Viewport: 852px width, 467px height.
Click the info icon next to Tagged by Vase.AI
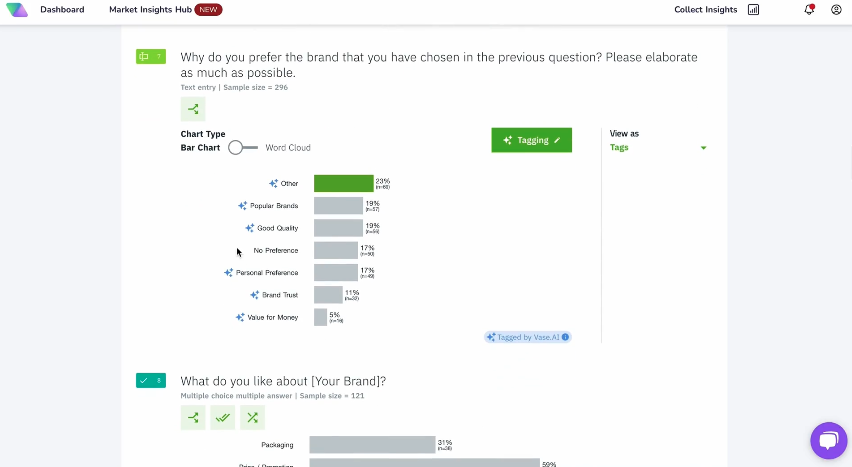tap(566, 338)
